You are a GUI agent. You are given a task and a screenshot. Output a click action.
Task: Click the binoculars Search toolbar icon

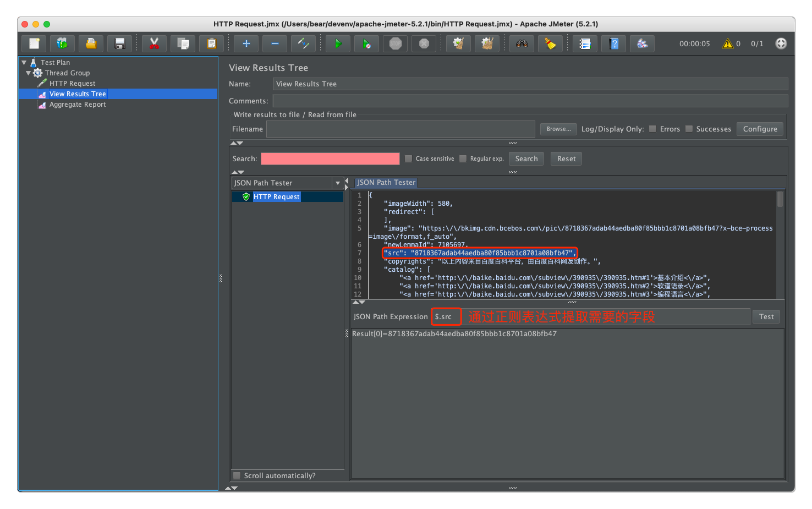tap(522, 43)
